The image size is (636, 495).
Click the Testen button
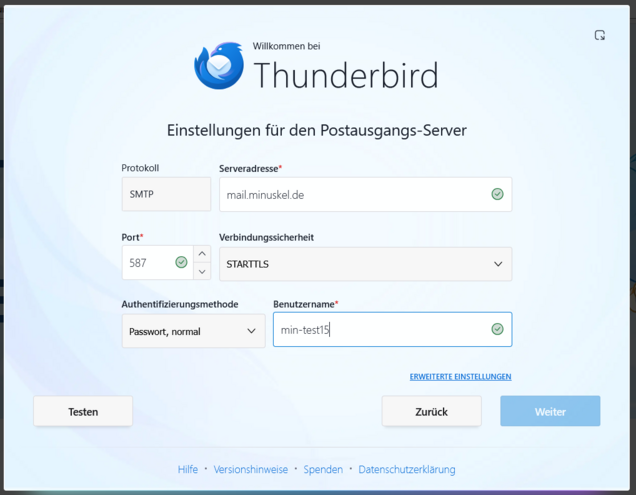[83, 411]
